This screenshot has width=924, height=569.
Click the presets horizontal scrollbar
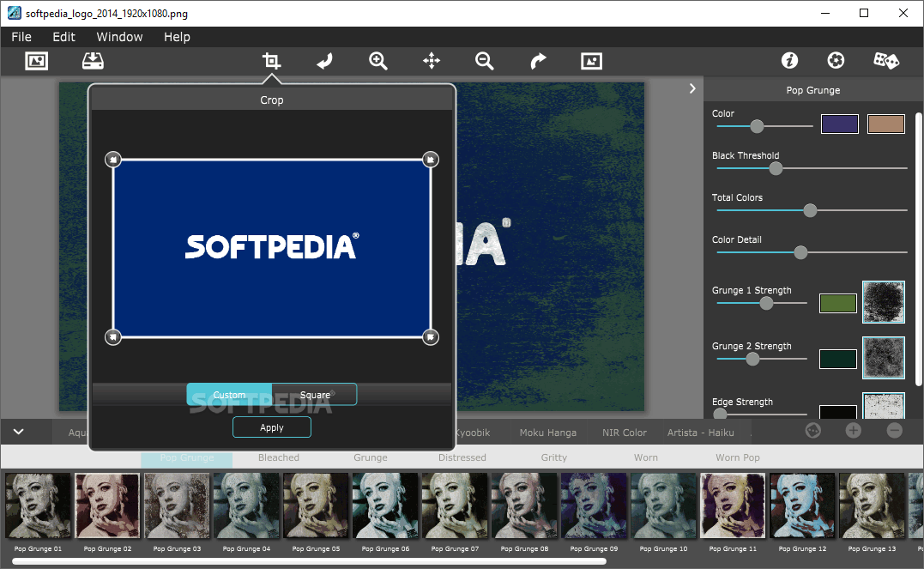[x=309, y=560]
